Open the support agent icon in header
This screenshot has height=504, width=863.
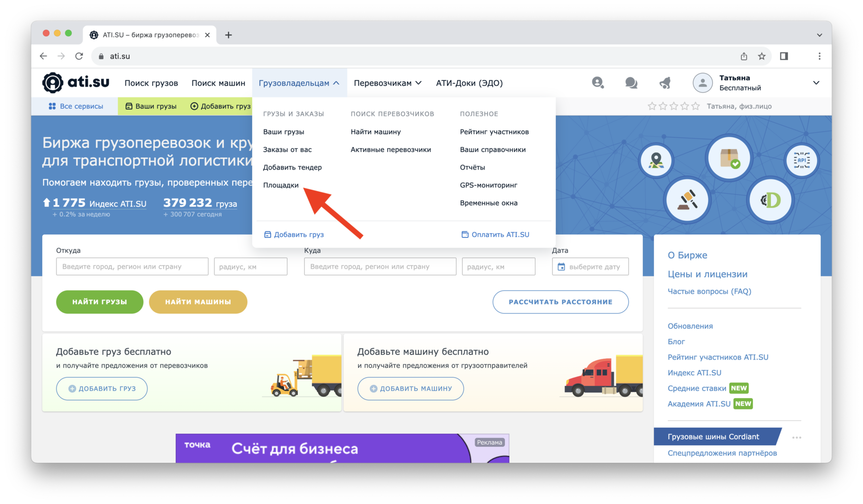tap(597, 83)
